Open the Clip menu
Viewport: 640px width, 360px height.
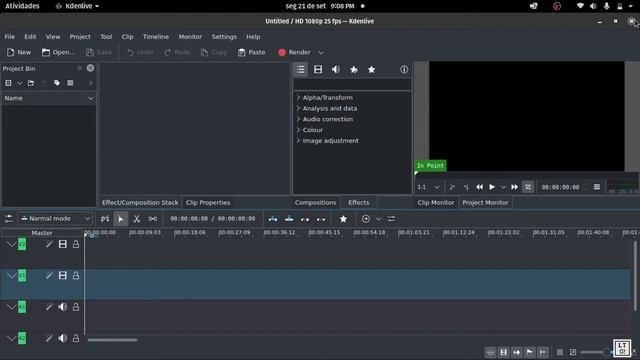(127, 37)
